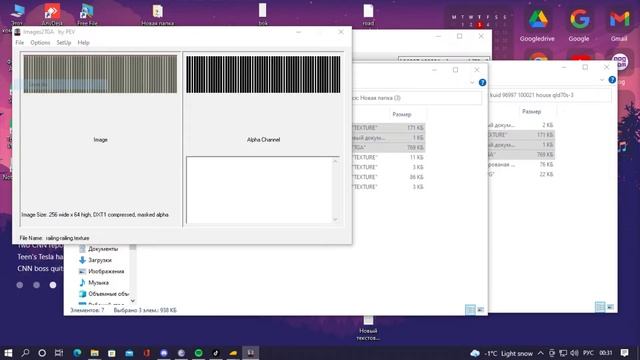Open the SetUp menu in Images2TGA
The width and height of the screenshot is (640, 360).
tap(64, 42)
